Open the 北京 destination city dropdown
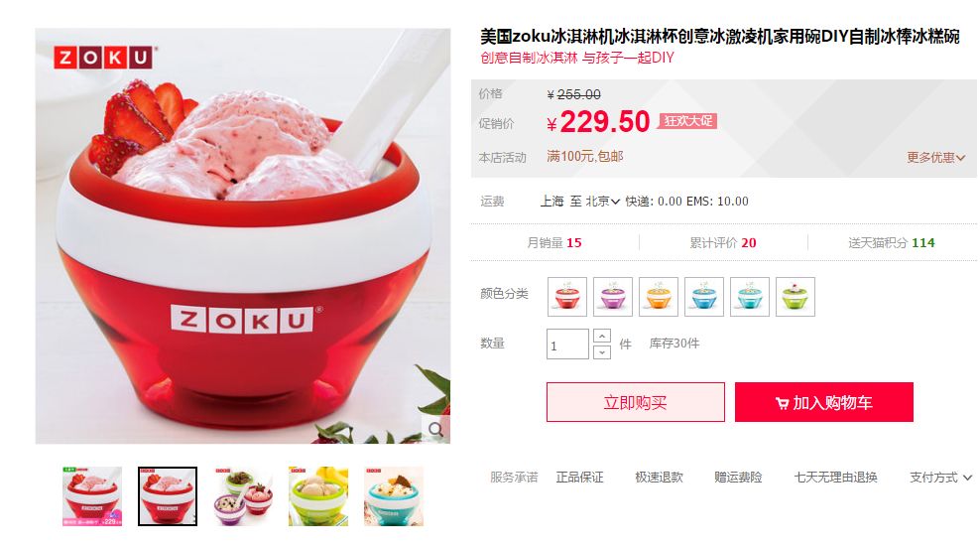The image size is (980, 551). click(x=602, y=202)
